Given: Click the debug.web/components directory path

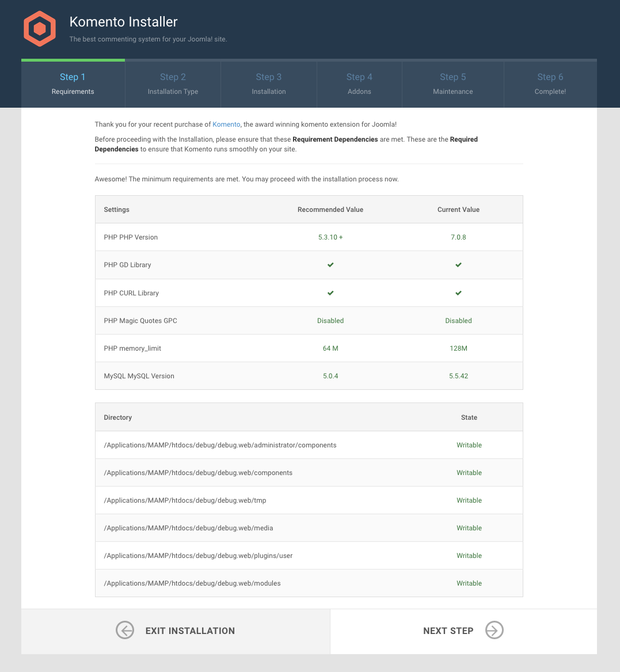Looking at the screenshot, I should coord(198,473).
